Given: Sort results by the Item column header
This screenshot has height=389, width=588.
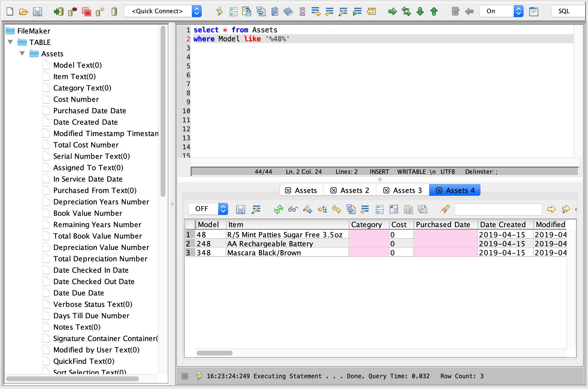Looking at the screenshot, I should tap(287, 225).
